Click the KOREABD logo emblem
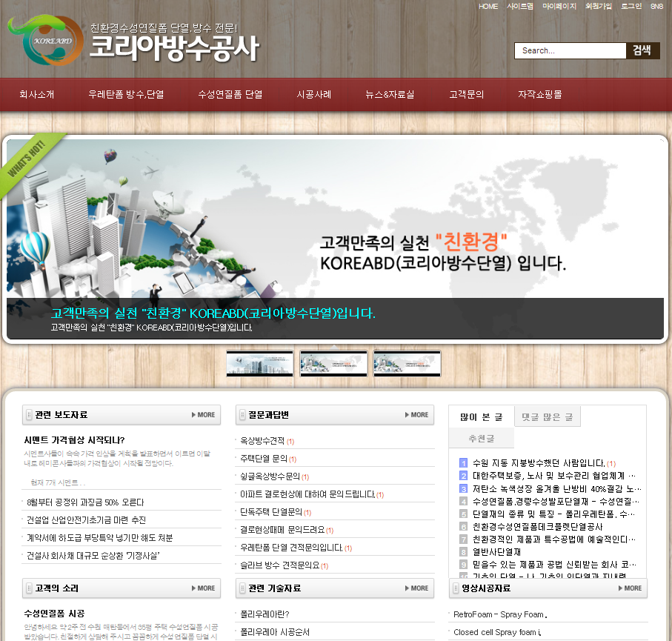Screen dimensions: 672x641 (x=45, y=40)
